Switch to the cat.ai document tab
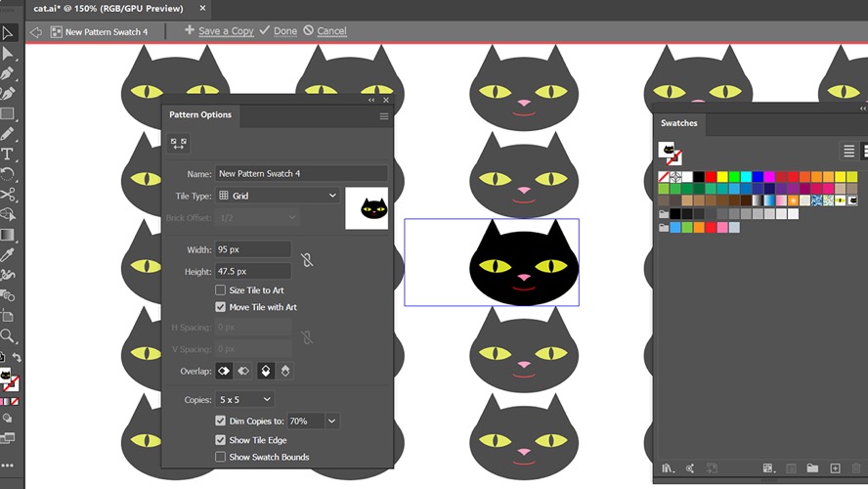Viewport: 868px width, 489px height. pos(108,8)
